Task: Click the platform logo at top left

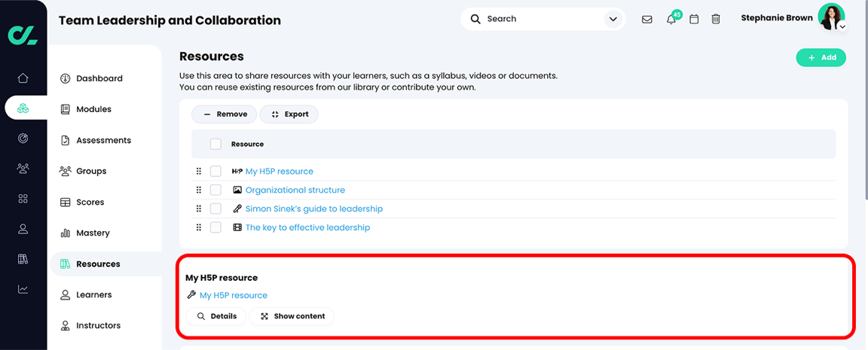Action: (x=23, y=35)
